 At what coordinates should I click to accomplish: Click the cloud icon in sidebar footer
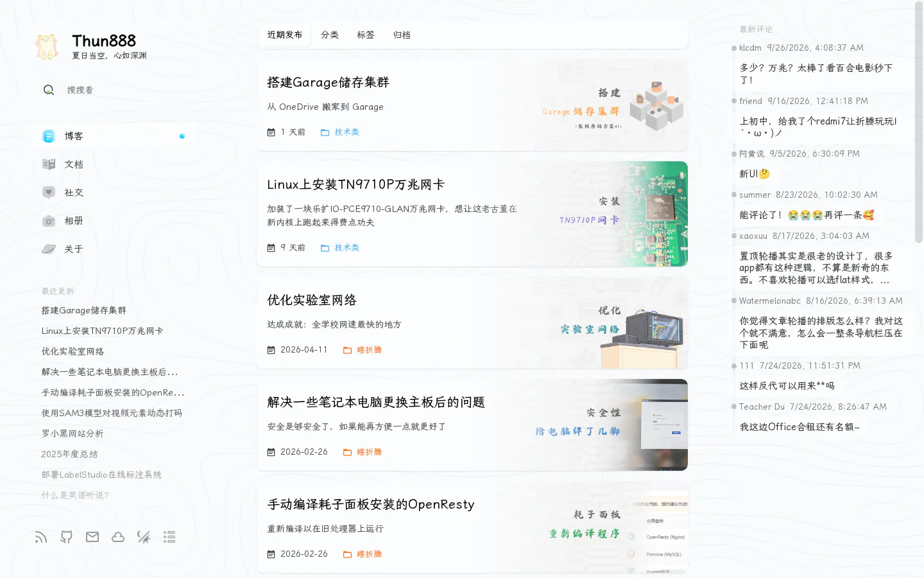[118, 537]
